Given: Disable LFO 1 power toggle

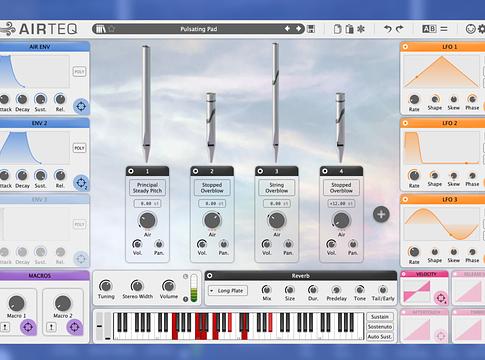Looking at the screenshot, I should pos(405,47).
